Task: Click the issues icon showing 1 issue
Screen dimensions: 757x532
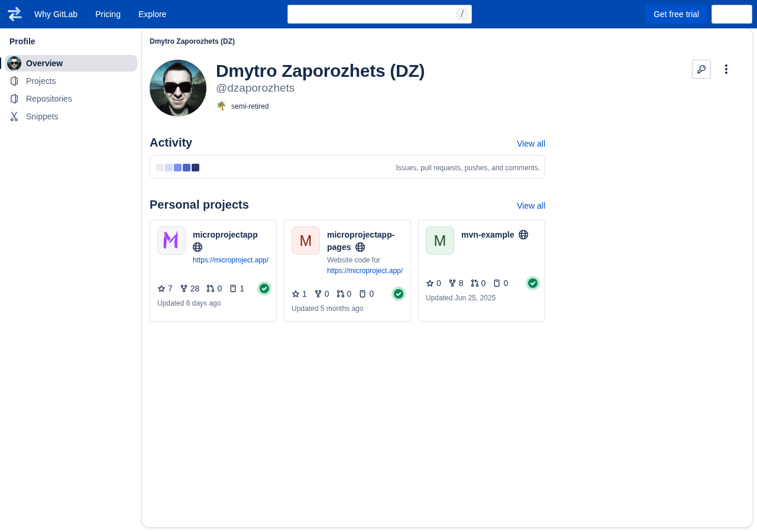Action: click(233, 288)
